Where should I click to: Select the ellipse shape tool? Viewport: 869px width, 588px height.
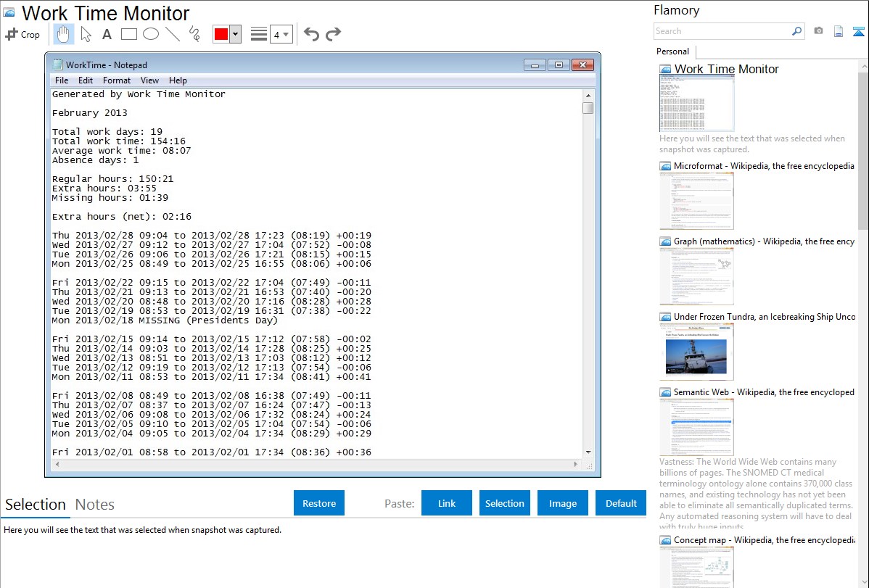tap(151, 34)
